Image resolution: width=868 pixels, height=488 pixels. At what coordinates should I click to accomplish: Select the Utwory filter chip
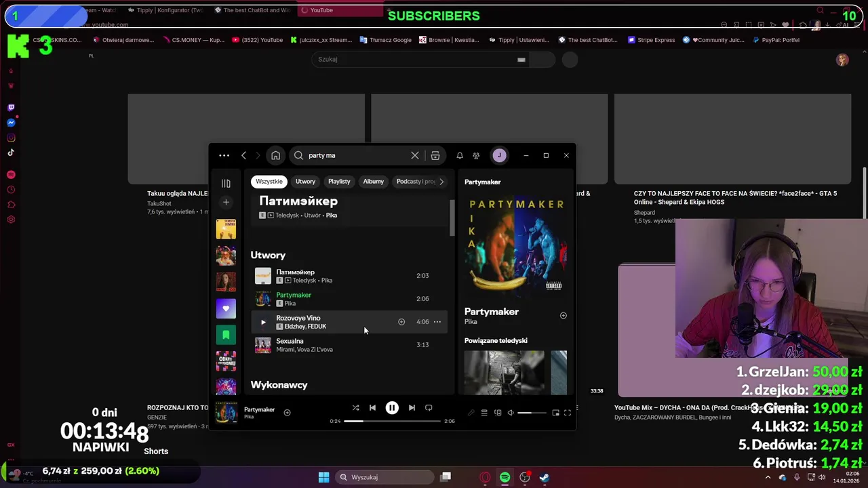coord(305,181)
